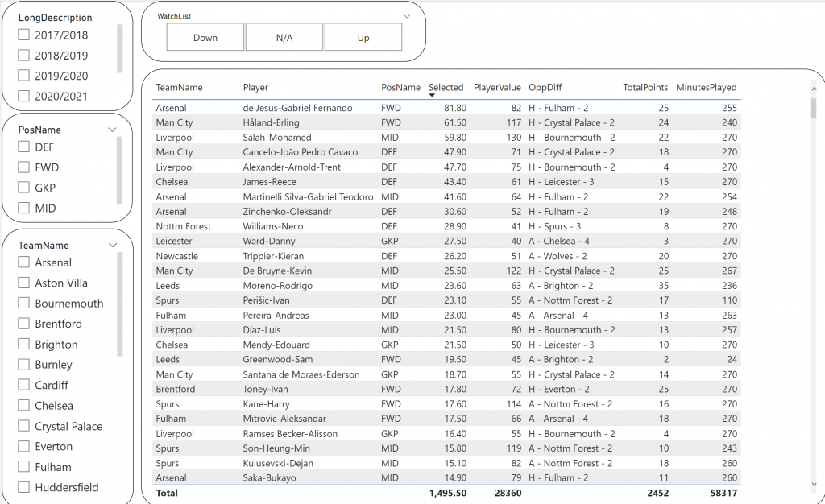Filter WatchList by N/A

[284, 37]
